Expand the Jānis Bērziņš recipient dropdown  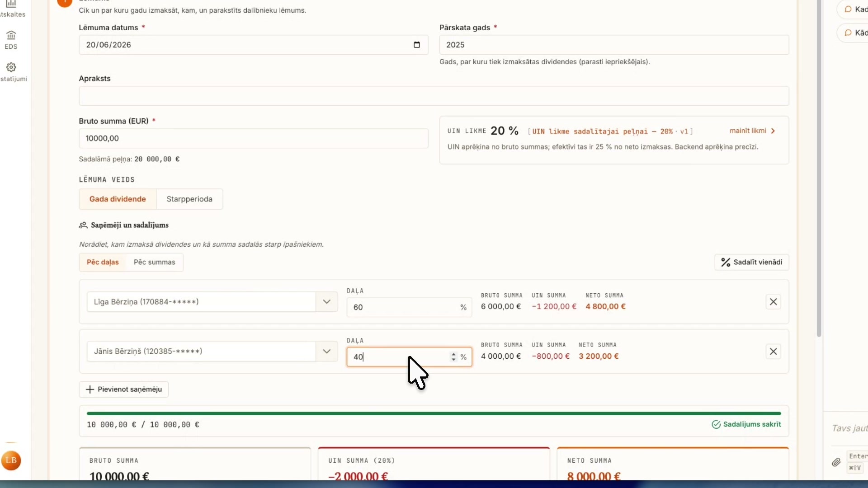pyautogui.click(x=326, y=352)
